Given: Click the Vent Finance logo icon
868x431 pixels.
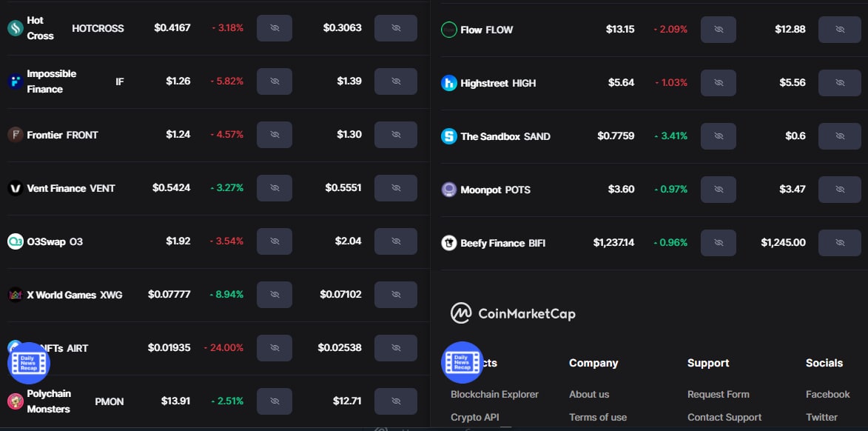Looking at the screenshot, I should pyautogui.click(x=16, y=188).
